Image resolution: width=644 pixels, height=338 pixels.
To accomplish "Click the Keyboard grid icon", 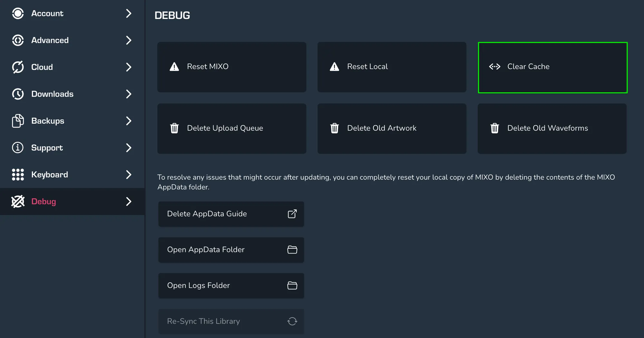I will (x=18, y=174).
